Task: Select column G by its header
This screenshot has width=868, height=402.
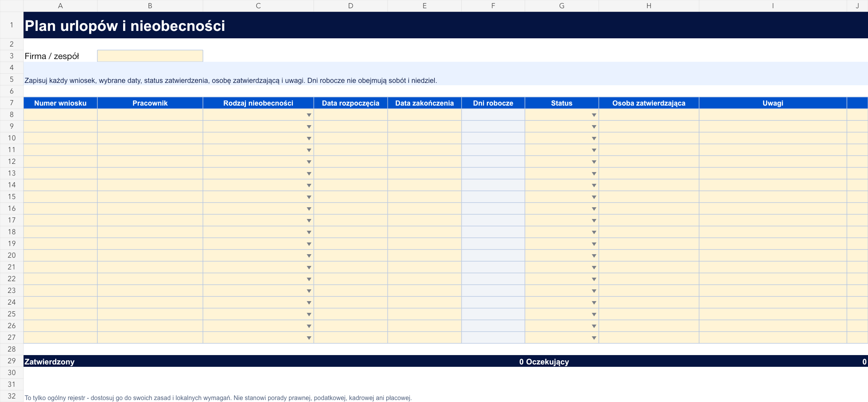Action: 562,6
